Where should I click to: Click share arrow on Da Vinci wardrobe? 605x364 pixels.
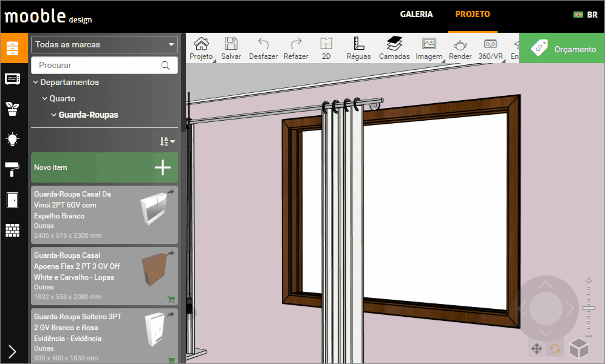coord(171,192)
